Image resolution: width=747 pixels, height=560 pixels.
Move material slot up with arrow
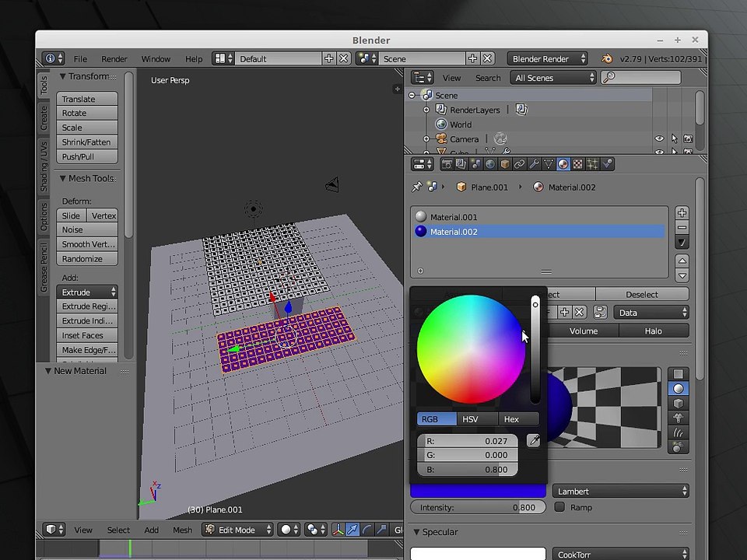682,261
